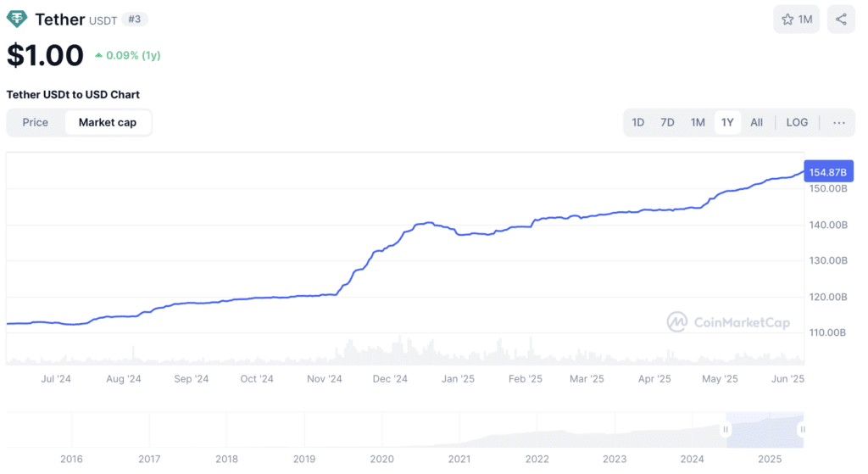The image size is (868, 474).
Task: Switch chart to the Price tab
Action: click(x=36, y=122)
